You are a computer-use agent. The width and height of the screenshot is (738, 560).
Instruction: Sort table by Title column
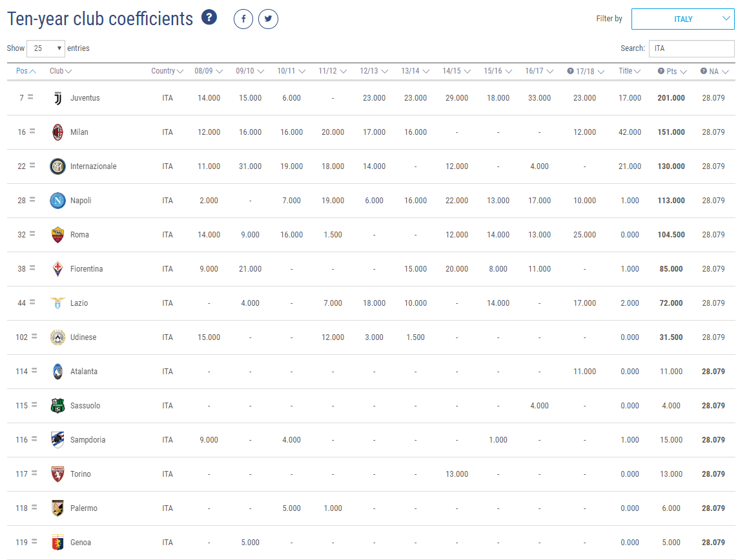pos(630,71)
